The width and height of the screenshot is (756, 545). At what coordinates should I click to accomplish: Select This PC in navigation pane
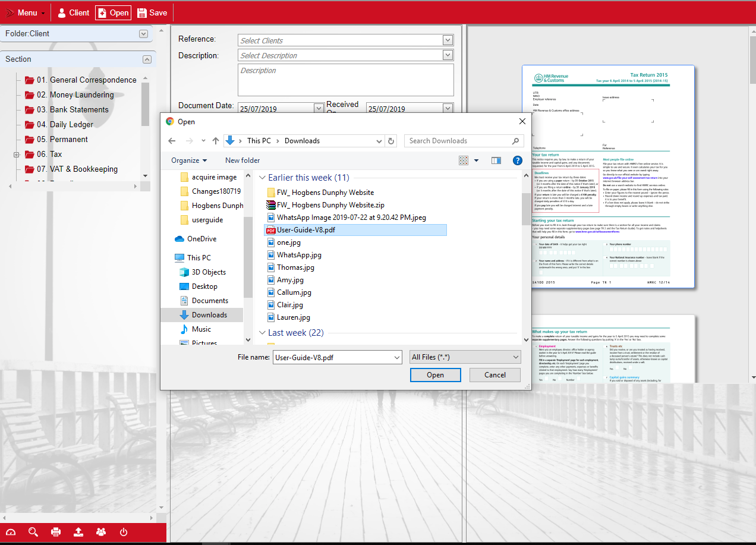coord(193,258)
